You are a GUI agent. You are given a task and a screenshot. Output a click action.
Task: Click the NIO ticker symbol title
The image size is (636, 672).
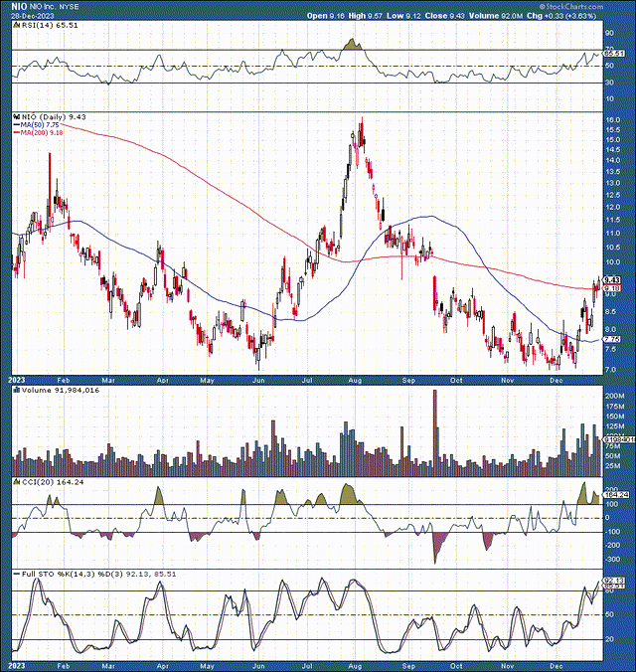tap(20, 6)
